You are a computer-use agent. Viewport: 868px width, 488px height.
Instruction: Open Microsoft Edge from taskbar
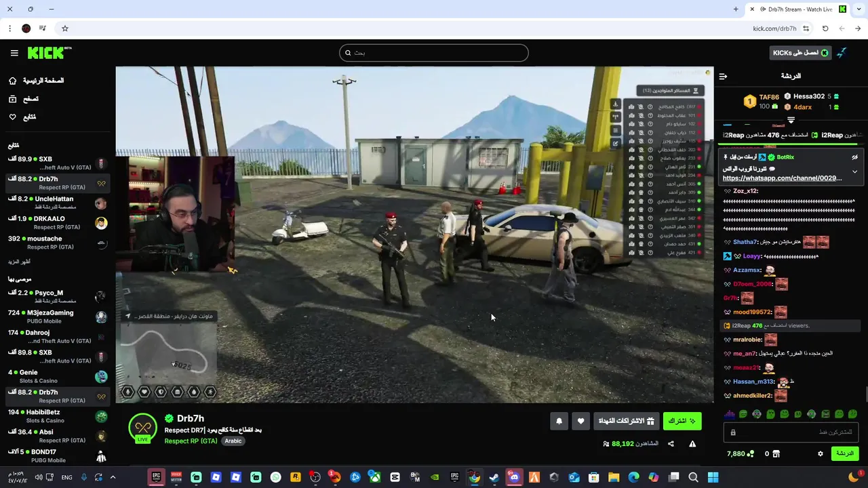[633, 477]
